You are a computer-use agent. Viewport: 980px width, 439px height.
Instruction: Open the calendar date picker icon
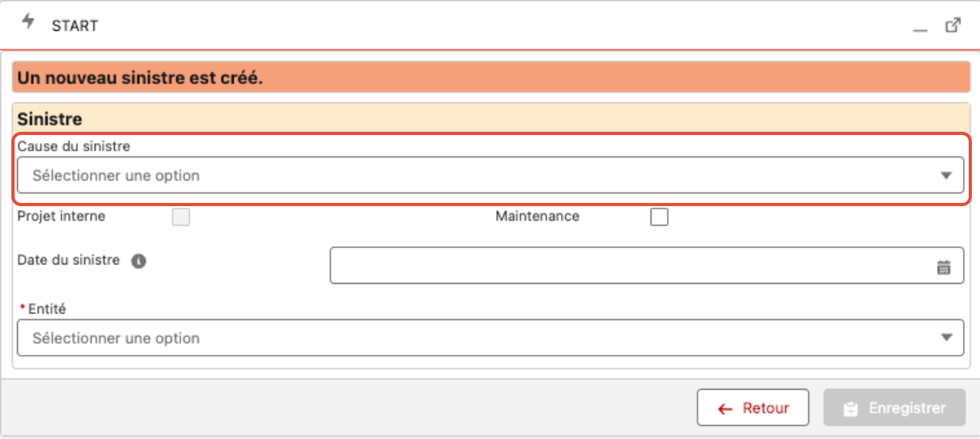click(944, 268)
